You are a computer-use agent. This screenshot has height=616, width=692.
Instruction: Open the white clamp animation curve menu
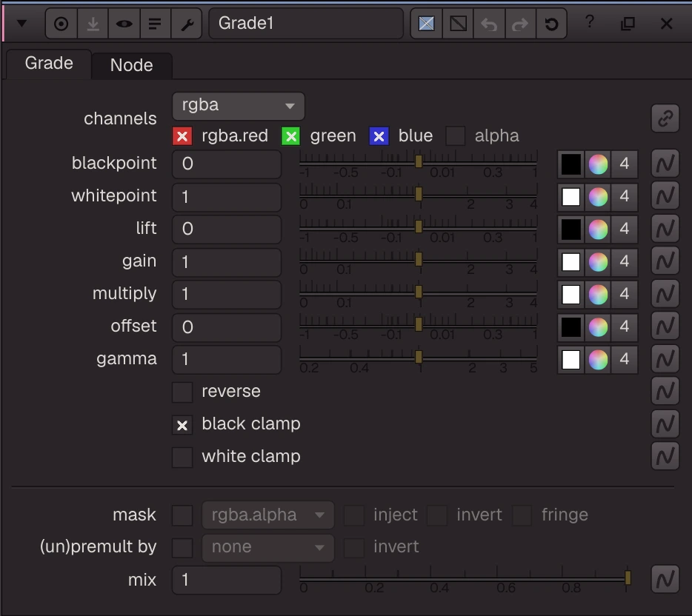coord(665,456)
